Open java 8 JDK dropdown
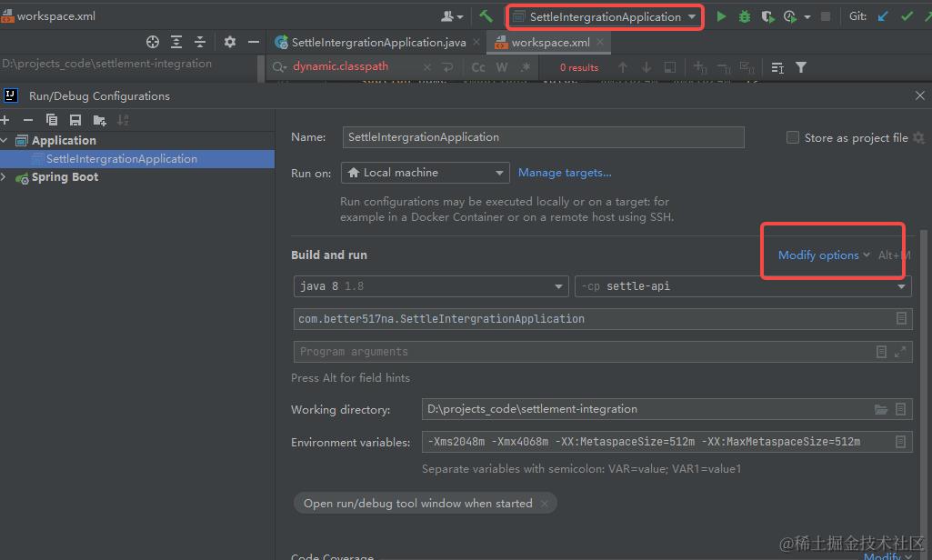 click(x=431, y=286)
